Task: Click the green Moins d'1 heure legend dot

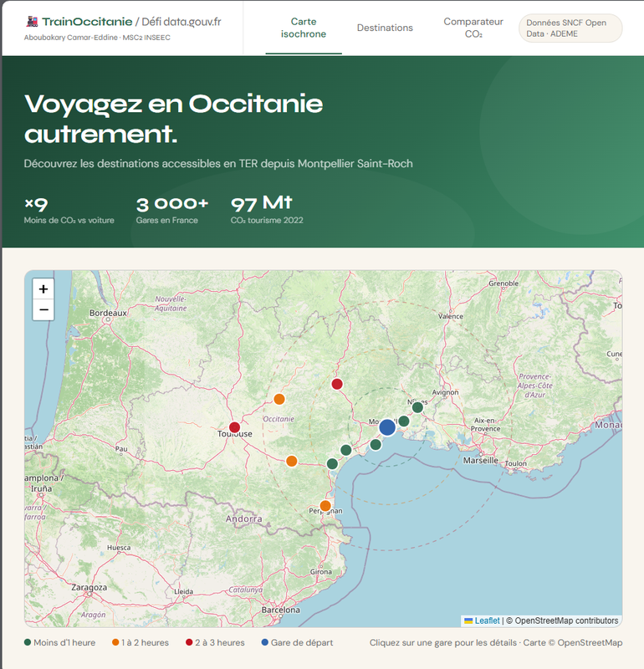Action: [28, 643]
